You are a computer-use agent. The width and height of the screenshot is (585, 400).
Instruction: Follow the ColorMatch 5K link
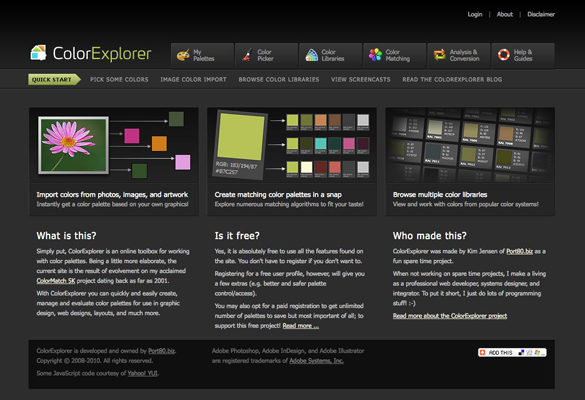coord(56,281)
